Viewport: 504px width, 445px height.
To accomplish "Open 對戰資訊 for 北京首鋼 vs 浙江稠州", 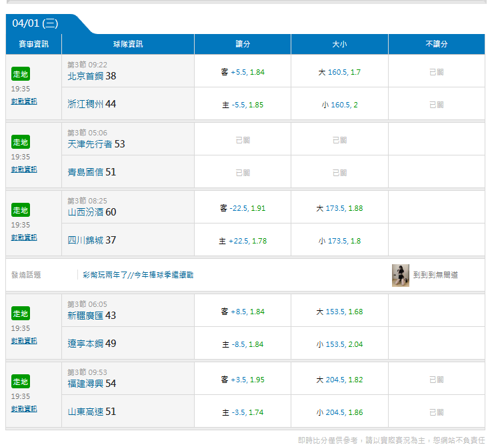I will [x=24, y=101].
